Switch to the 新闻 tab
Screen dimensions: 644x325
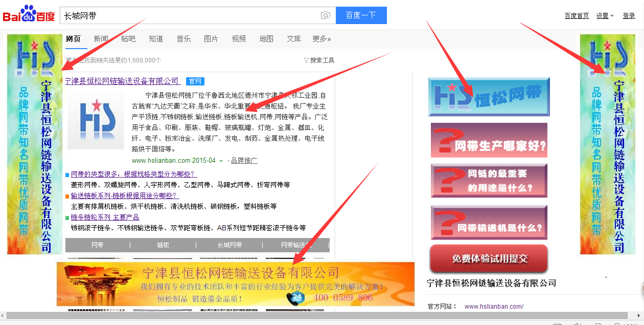(x=101, y=39)
